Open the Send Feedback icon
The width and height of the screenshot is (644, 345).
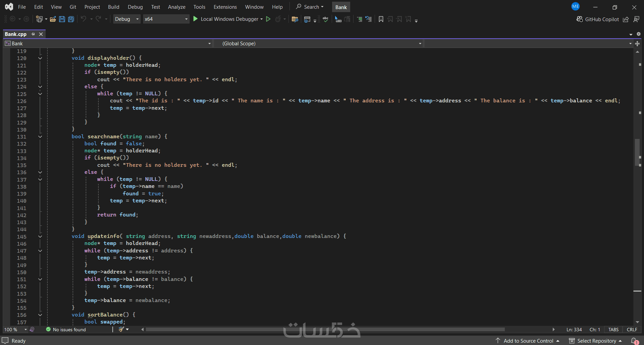636,19
